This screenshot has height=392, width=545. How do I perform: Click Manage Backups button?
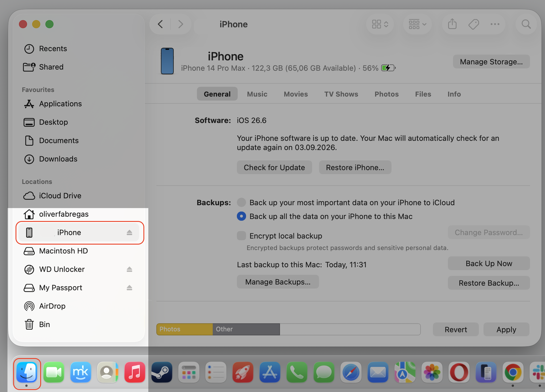(278, 282)
